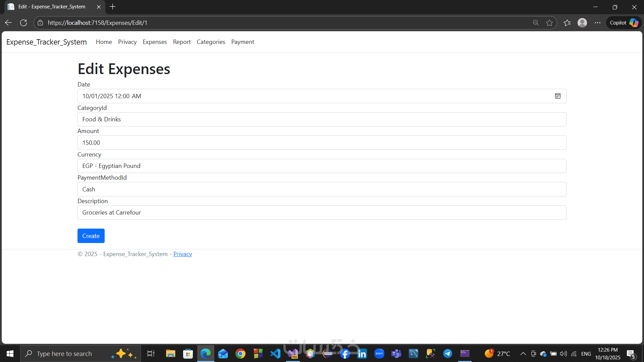The image size is (644, 362).
Task: Open the user profile icon
Action: click(582, 23)
